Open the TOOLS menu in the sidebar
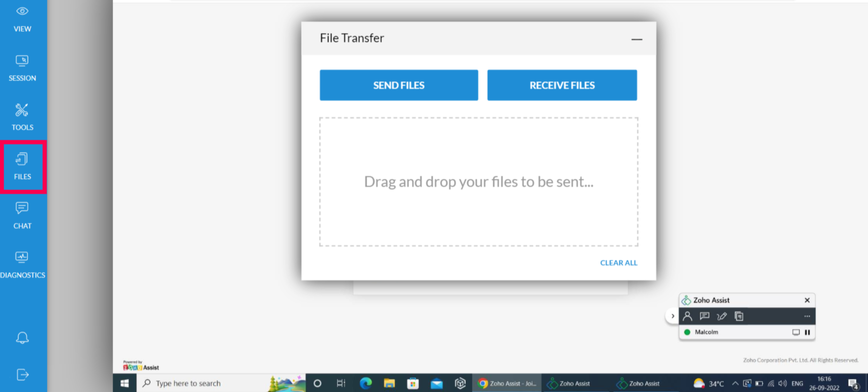The width and height of the screenshot is (868, 392). pyautogui.click(x=22, y=117)
